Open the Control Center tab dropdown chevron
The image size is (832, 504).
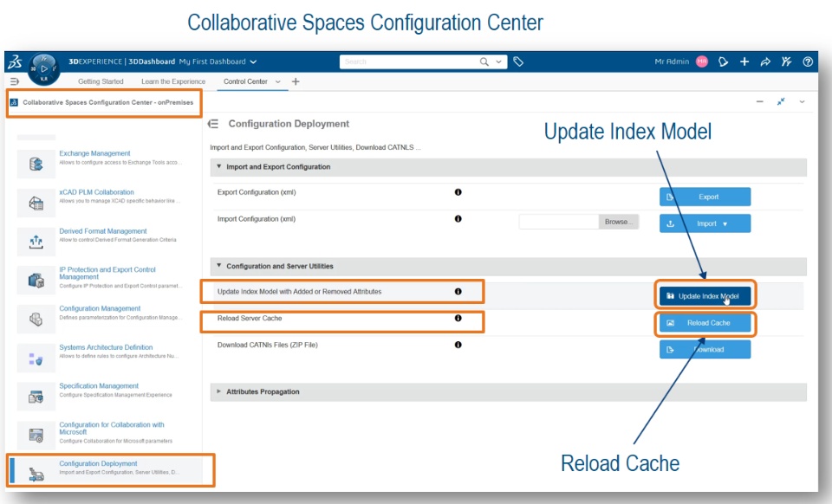click(277, 81)
